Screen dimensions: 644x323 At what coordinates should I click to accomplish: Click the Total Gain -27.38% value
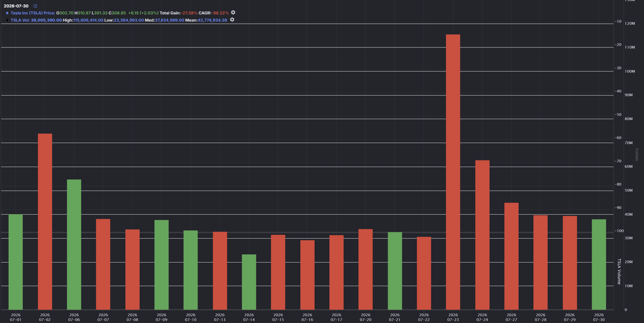point(189,13)
